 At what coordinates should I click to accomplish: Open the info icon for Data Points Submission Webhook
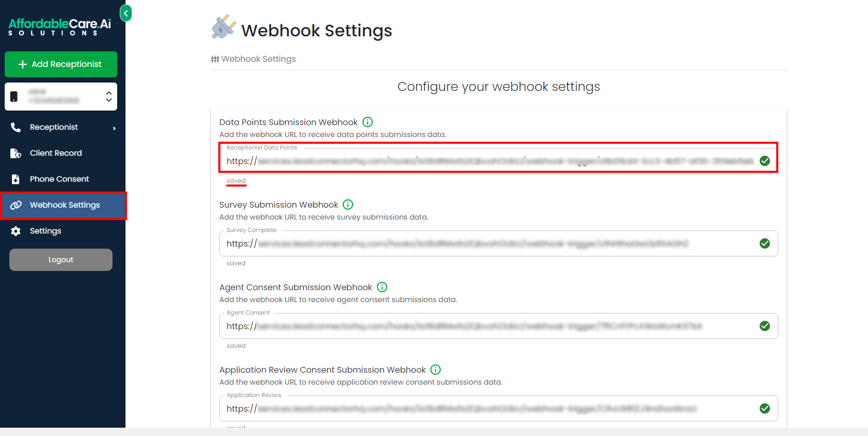pos(367,121)
